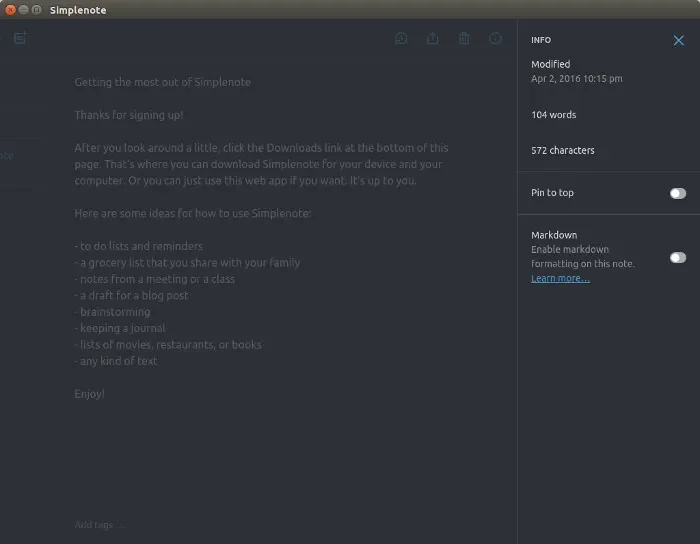Click the '- to do lists and reminders' line
Image resolution: width=700 pixels, height=544 pixels.
138,246
